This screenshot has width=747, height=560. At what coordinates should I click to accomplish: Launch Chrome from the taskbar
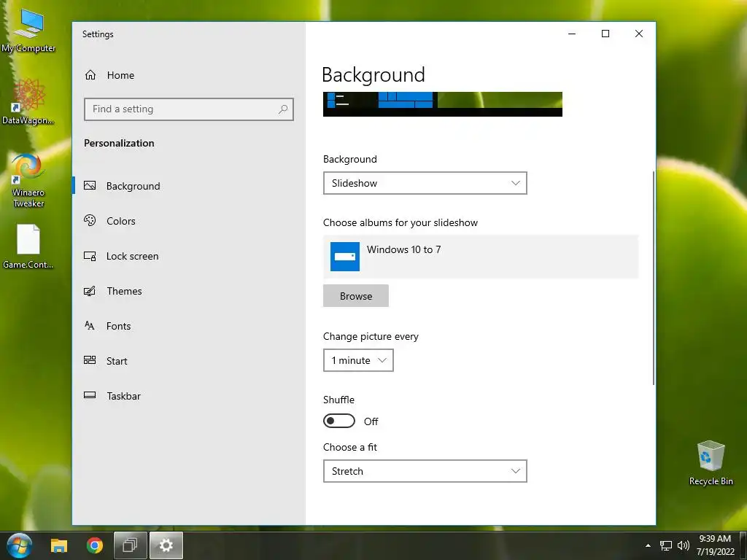(x=95, y=545)
